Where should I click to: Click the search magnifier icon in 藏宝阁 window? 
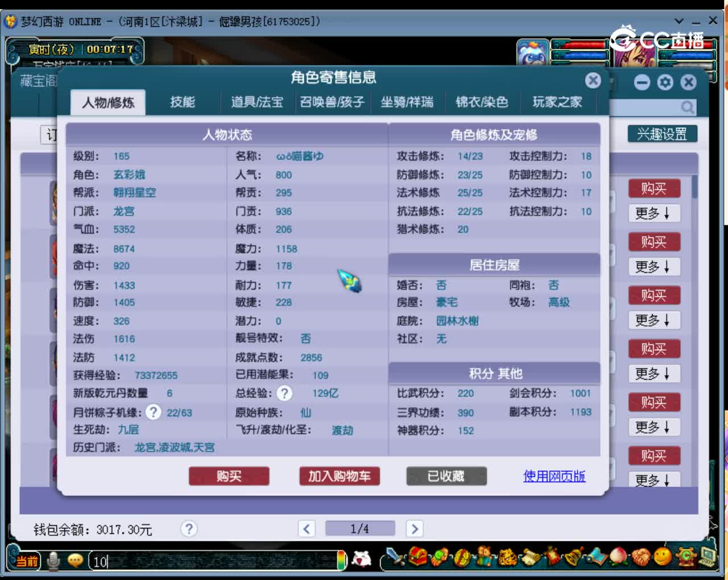coord(687,107)
